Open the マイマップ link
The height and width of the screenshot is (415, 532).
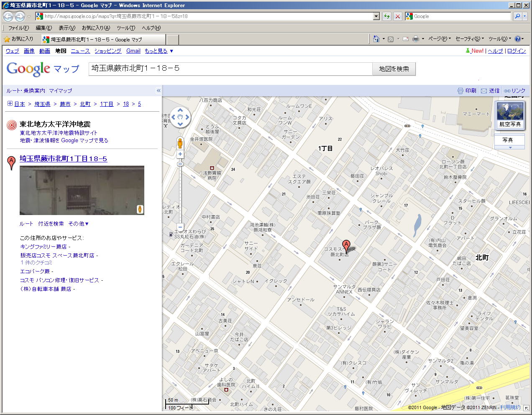61,91
